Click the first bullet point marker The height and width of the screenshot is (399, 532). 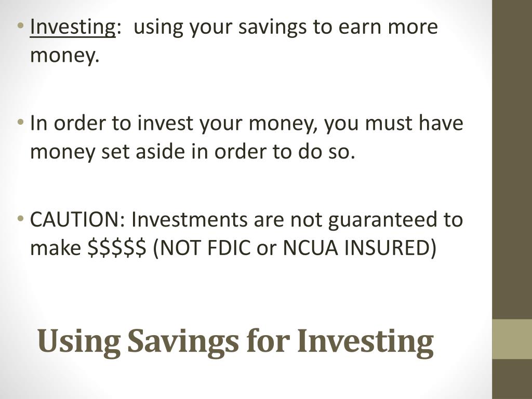tap(21, 26)
